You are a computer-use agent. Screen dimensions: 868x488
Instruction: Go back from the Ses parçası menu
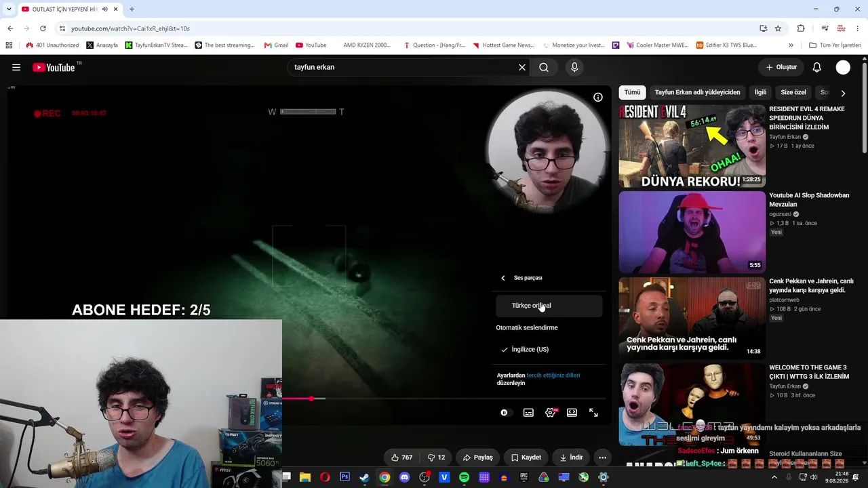pyautogui.click(x=503, y=278)
